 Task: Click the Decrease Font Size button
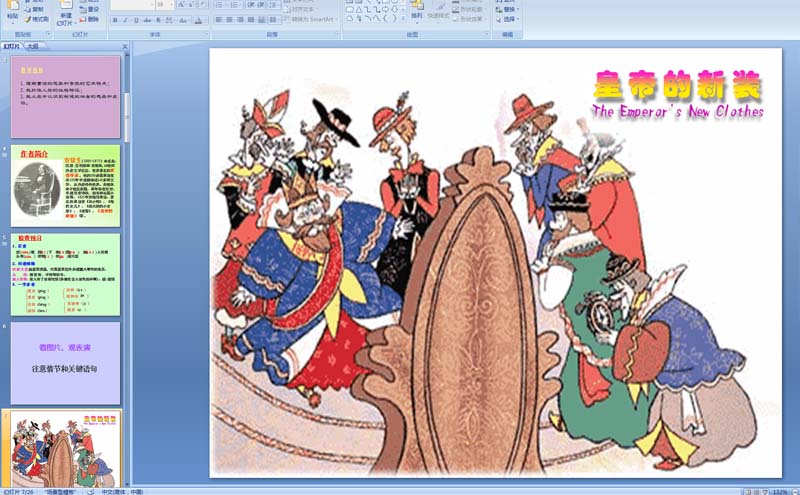point(191,5)
